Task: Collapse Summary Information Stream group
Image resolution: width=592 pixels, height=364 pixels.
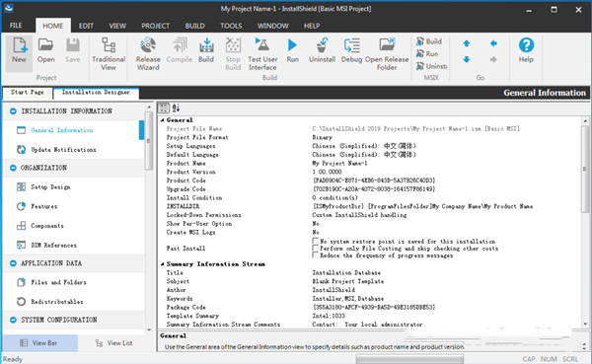Action: point(163,264)
